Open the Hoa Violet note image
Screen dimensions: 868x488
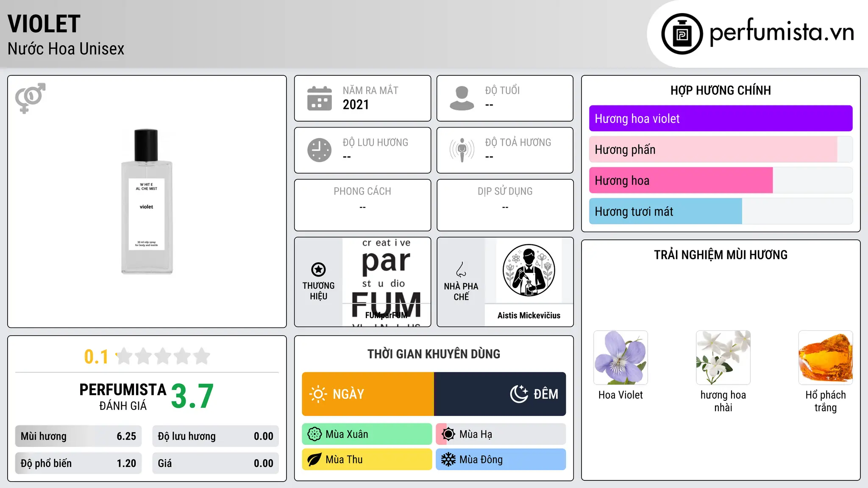620,358
